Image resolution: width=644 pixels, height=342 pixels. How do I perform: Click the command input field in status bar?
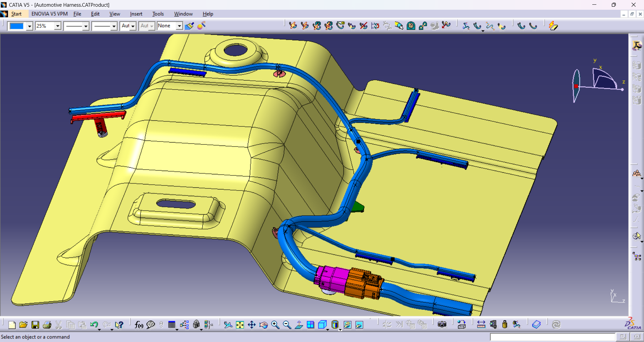pyautogui.click(x=552, y=337)
